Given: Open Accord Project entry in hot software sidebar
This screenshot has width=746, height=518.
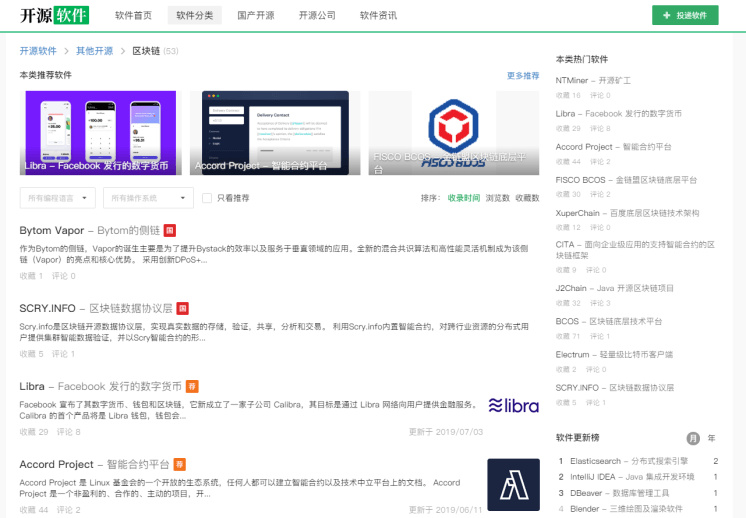Looking at the screenshot, I should 613,147.
